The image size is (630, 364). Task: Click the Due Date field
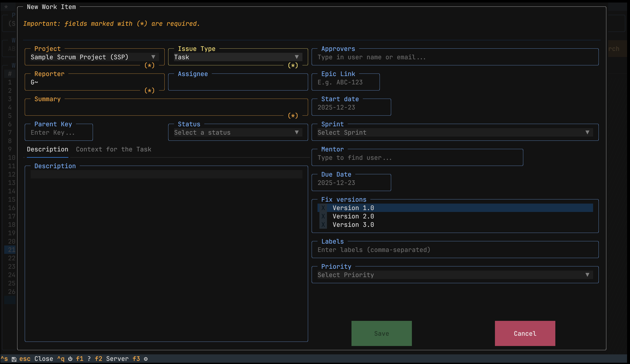pos(351,183)
